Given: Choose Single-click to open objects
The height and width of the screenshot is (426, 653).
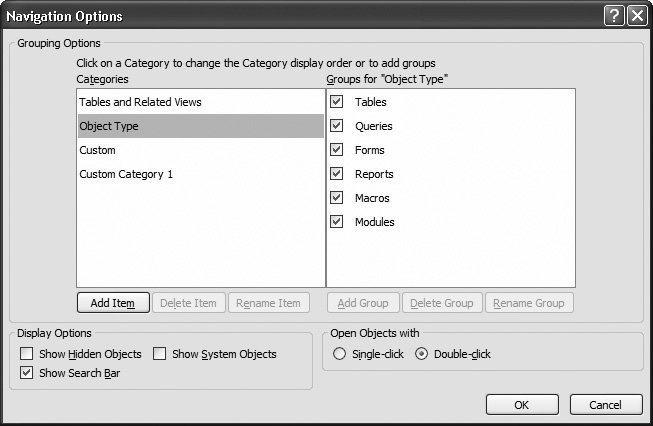Looking at the screenshot, I should 340,354.
